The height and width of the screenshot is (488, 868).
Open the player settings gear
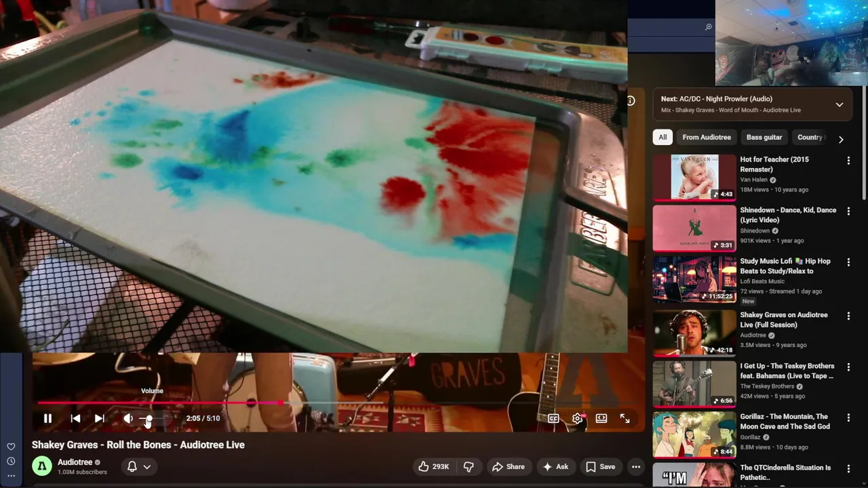(577, 418)
